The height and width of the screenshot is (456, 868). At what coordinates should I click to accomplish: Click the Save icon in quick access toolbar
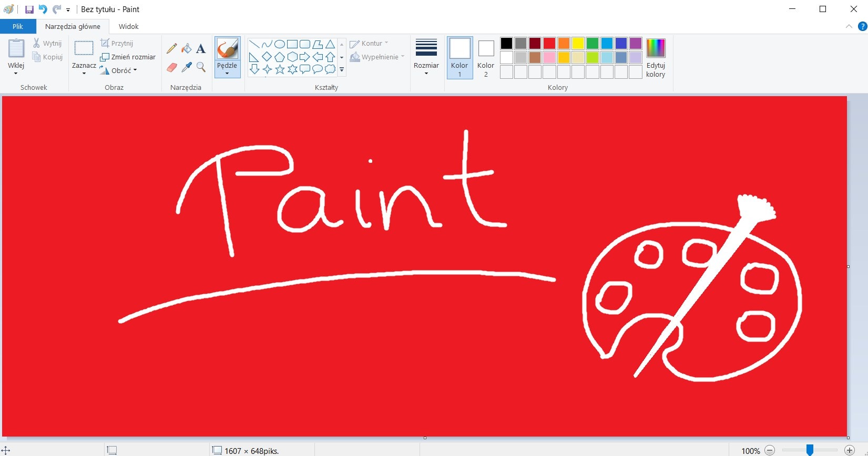tap(29, 9)
